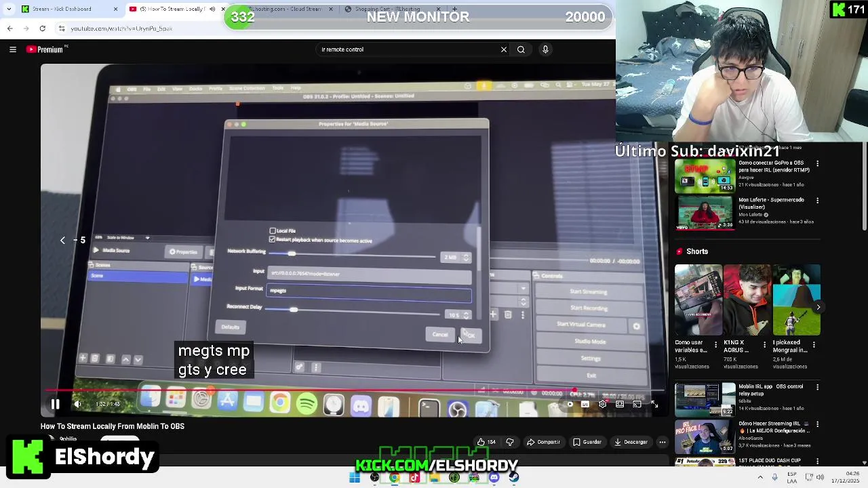
Task: Click the Descargar download button
Action: pos(631,442)
